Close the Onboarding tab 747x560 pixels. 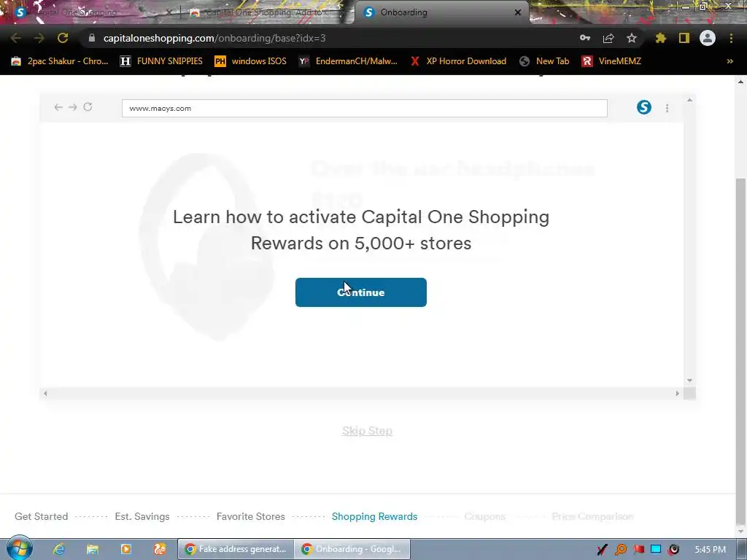pos(518,12)
